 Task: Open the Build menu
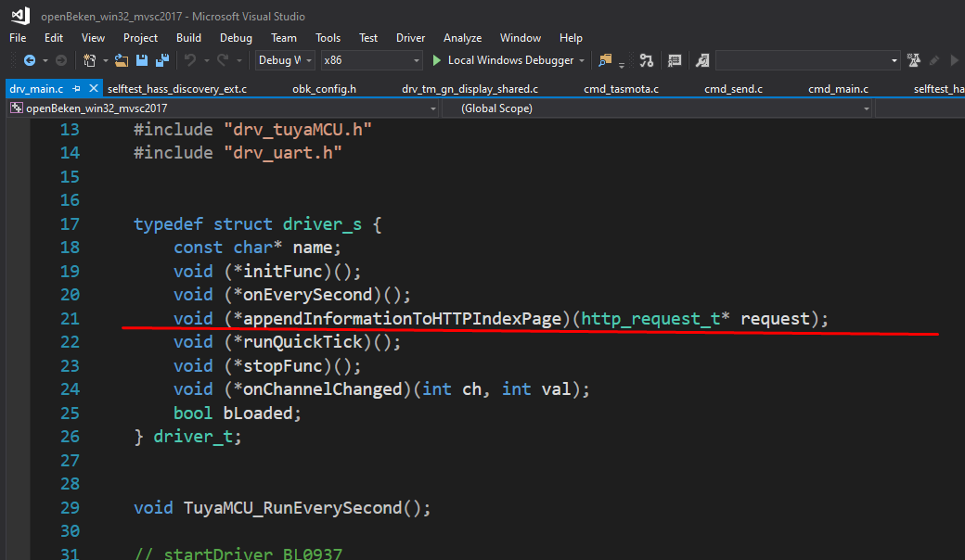188,38
